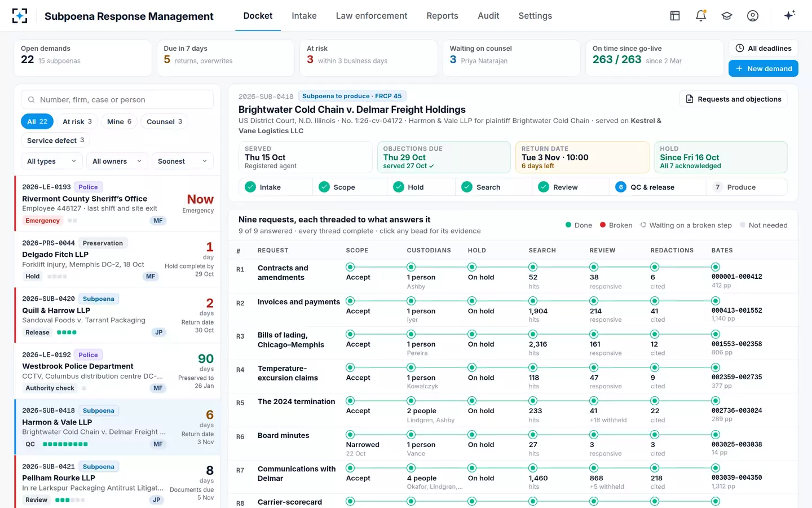
Task: Click the search magnifier icon
Action: [32, 100]
